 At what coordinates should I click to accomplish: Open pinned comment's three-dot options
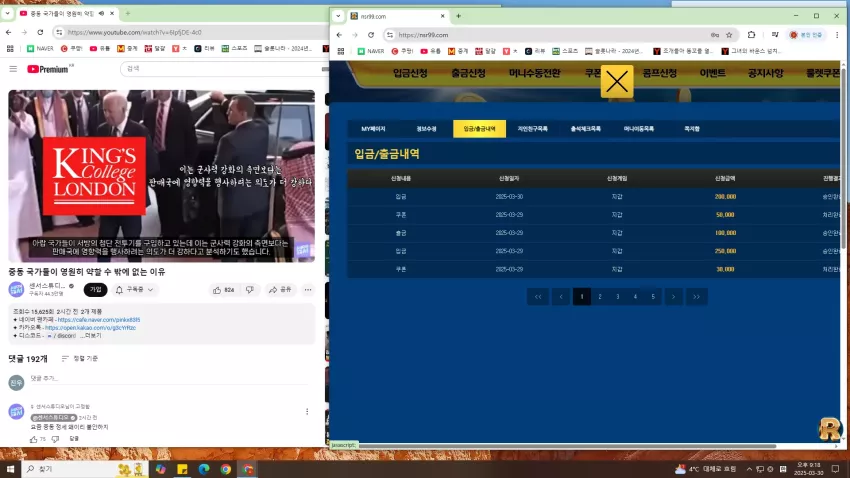pos(307,411)
